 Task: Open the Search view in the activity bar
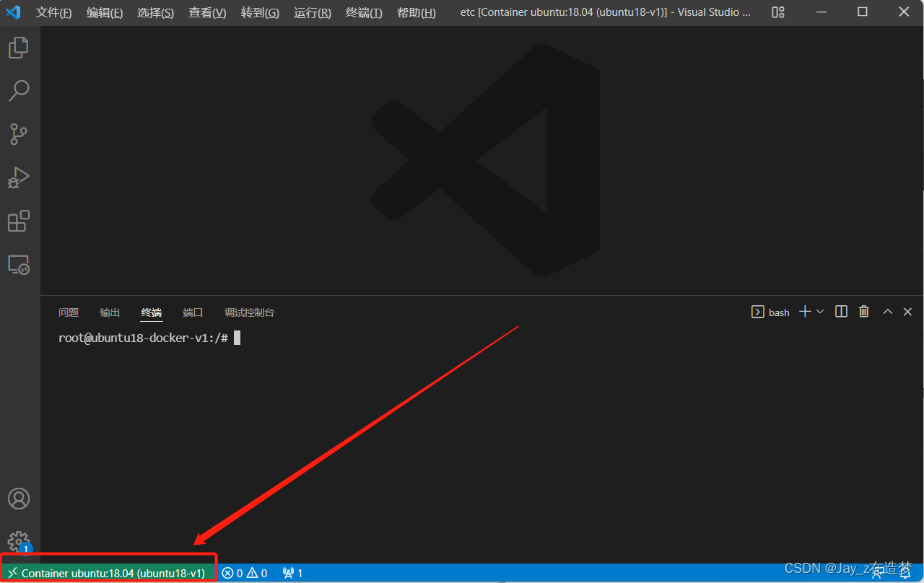pos(19,91)
